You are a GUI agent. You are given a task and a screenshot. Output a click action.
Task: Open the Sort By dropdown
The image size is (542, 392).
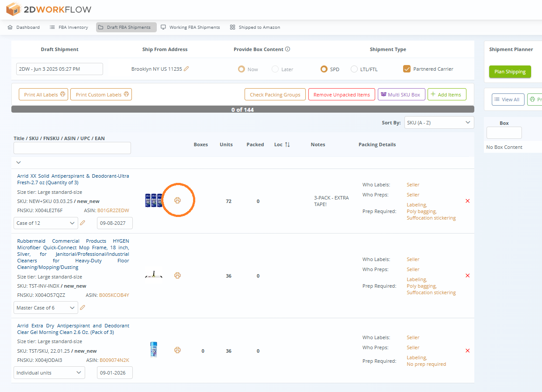coord(439,122)
